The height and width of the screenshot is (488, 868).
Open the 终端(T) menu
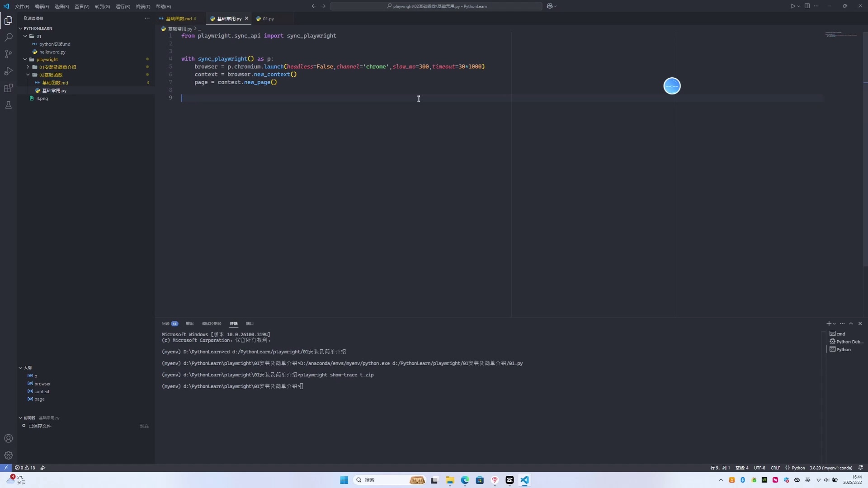[x=143, y=6]
